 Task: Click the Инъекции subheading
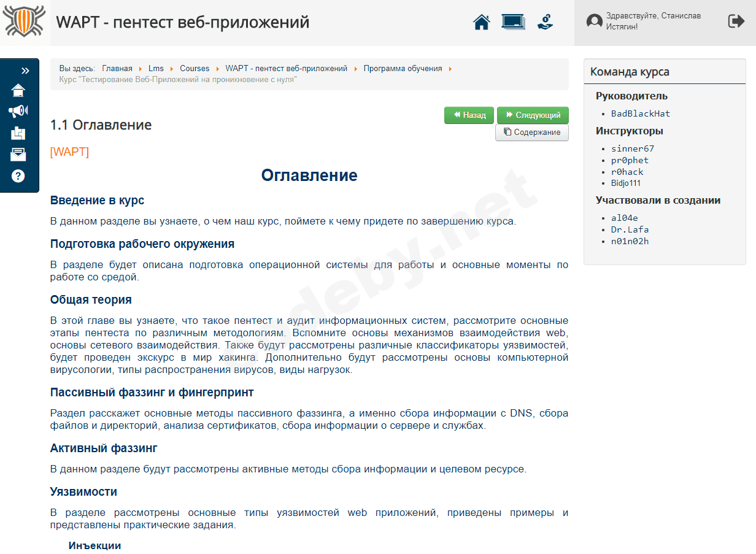point(94,545)
